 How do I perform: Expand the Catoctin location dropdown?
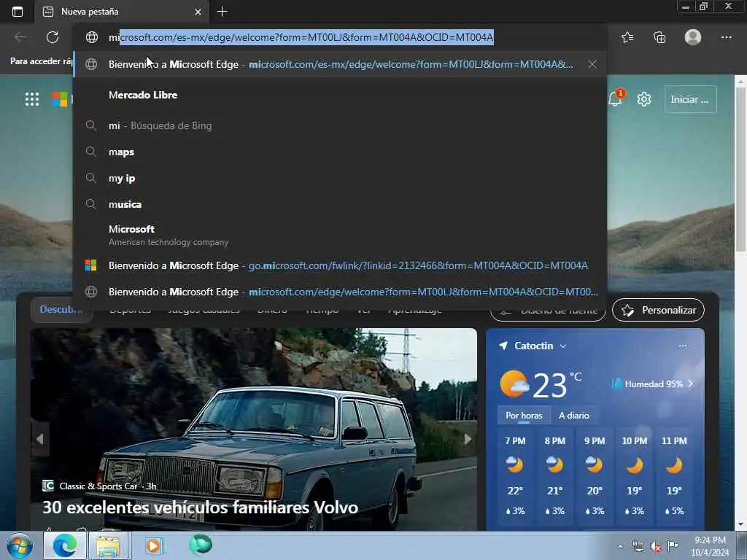point(563,346)
